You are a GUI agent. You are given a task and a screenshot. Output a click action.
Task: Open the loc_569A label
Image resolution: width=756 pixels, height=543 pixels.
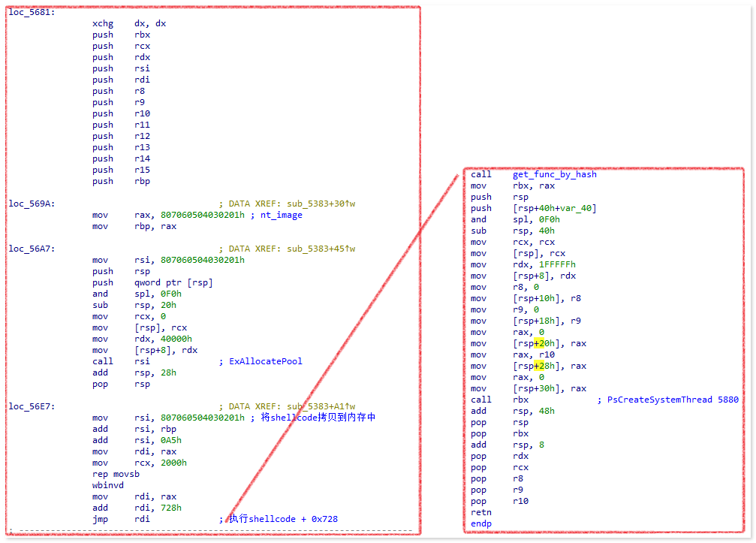[32, 204]
